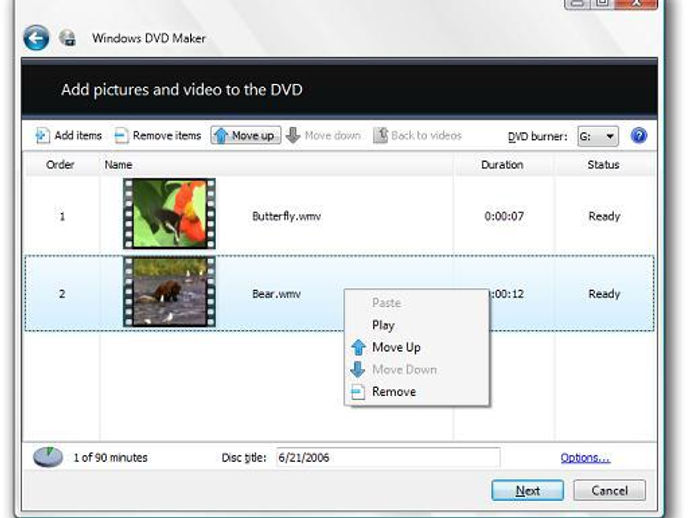Viewport: 690px width, 518px height.
Task: Open help with the blue question mark icon
Action: pos(639,136)
